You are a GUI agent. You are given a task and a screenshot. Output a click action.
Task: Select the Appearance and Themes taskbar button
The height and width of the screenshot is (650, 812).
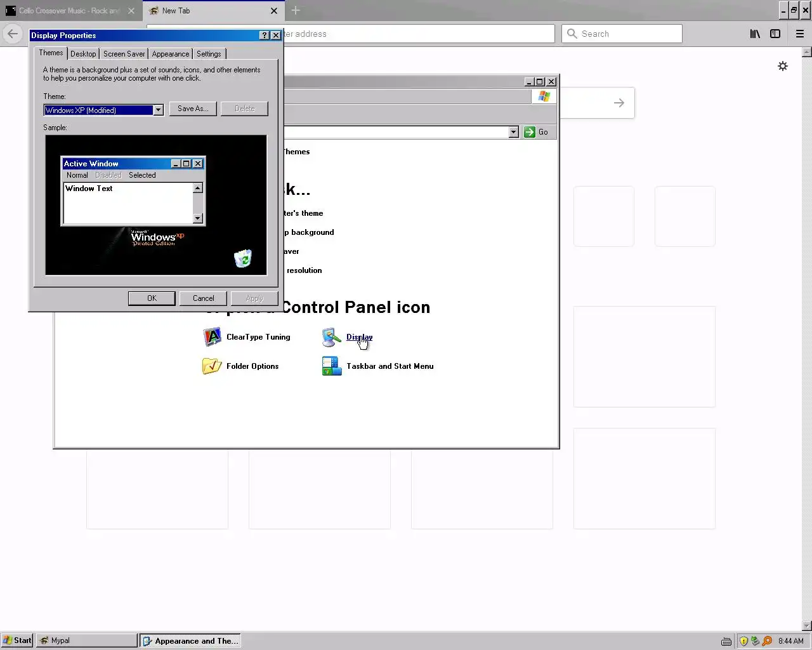tap(190, 640)
